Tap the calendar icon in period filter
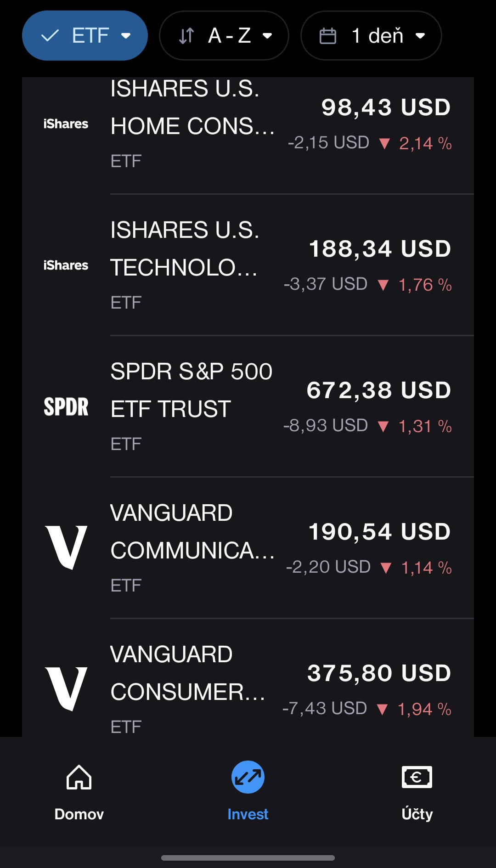Image resolution: width=496 pixels, height=868 pixels. pos(328,36)
